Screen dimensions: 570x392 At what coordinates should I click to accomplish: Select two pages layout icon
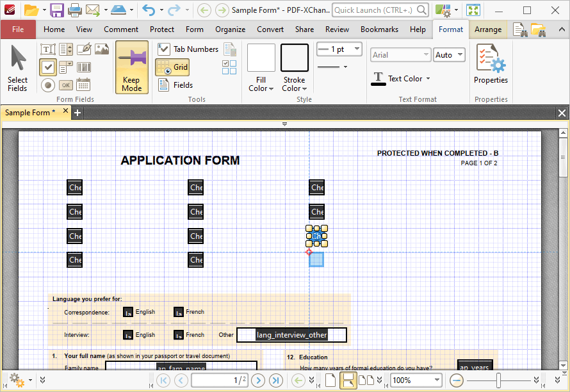pyautogui.click(x=366, y=380)
